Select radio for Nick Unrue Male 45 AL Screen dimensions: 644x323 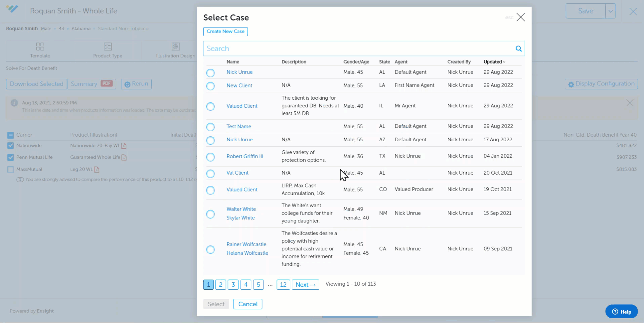click(x=210, y=73)
